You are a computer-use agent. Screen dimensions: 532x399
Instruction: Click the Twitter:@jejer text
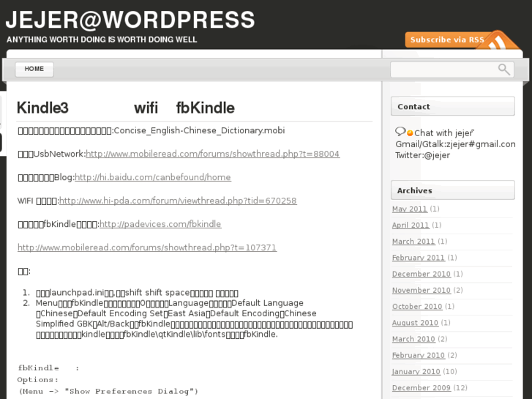[x=423, y=155]
